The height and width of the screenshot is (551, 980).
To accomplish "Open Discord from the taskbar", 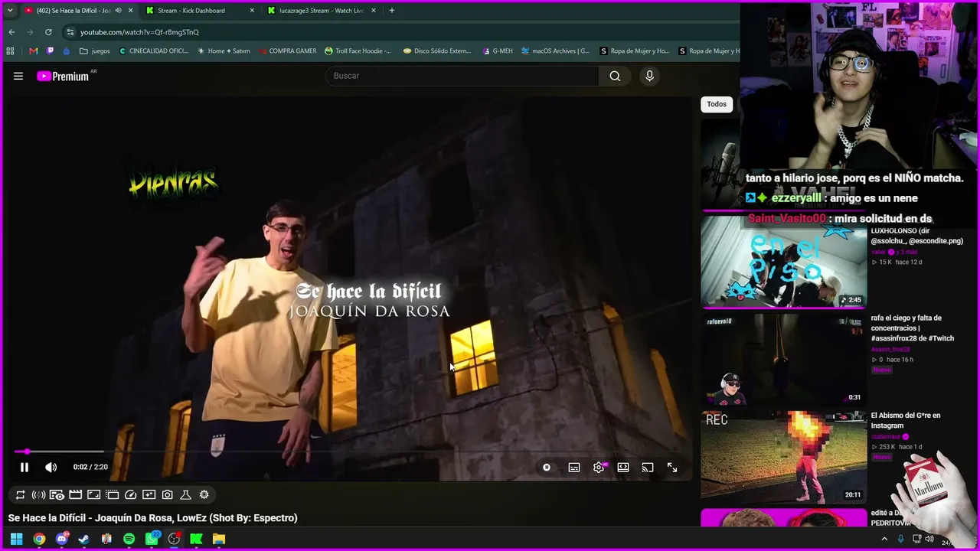I will (62, 539).
